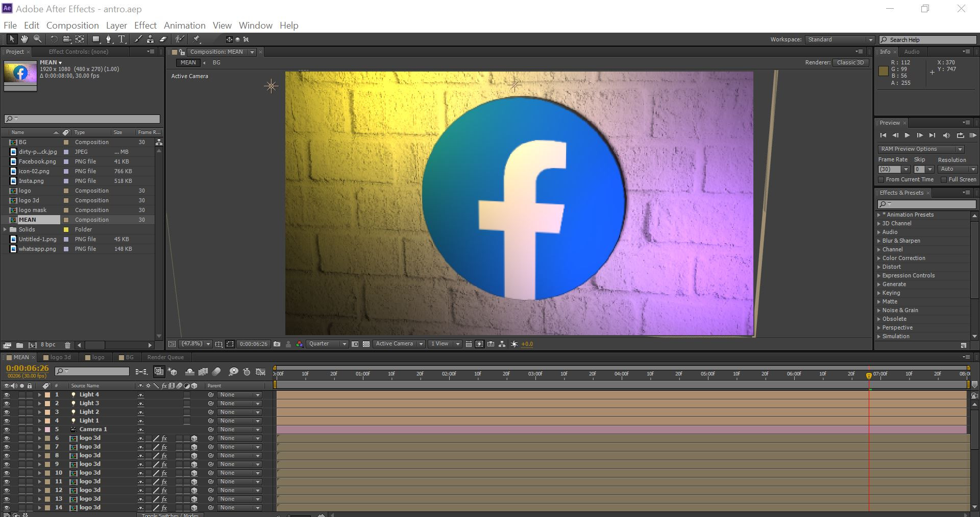Viewport: 980px width, 517px height.
Task: Open the Effect menu
Action: pyautogui.click(x=145, y=26)
